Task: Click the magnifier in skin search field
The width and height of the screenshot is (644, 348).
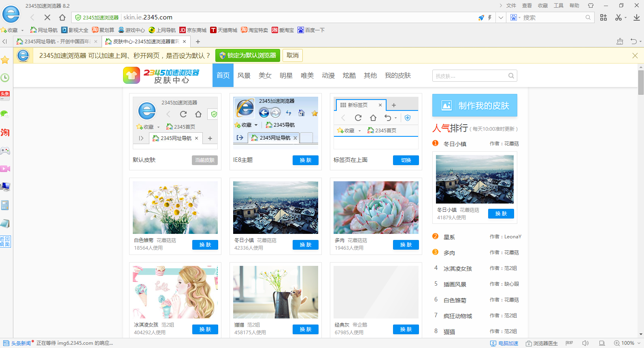Action: 511,76
